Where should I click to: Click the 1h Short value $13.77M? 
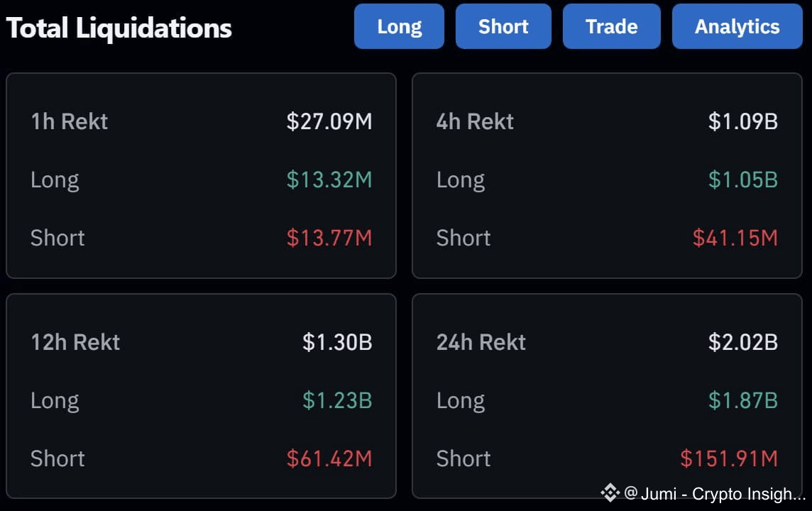[x=329, y=238]
